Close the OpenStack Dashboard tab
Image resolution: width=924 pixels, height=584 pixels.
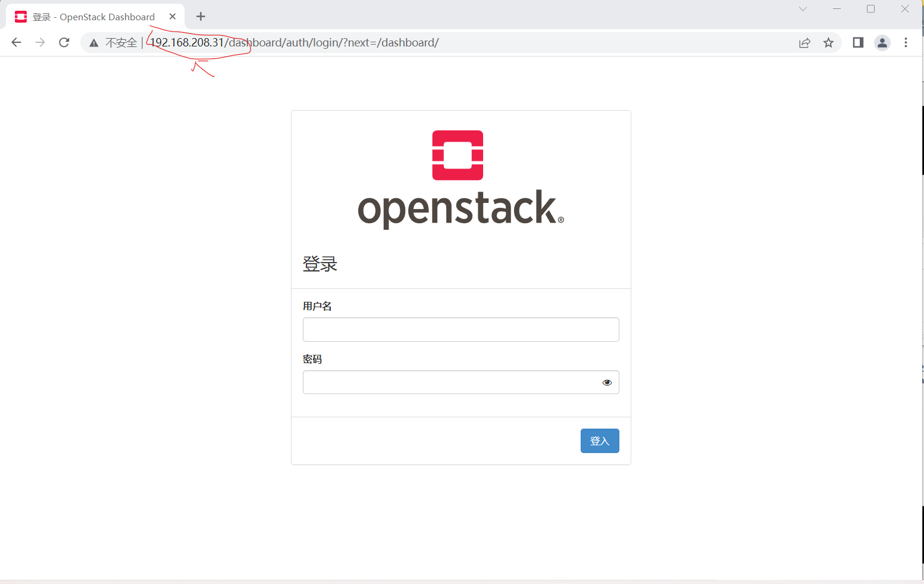(x=173, y=17)
